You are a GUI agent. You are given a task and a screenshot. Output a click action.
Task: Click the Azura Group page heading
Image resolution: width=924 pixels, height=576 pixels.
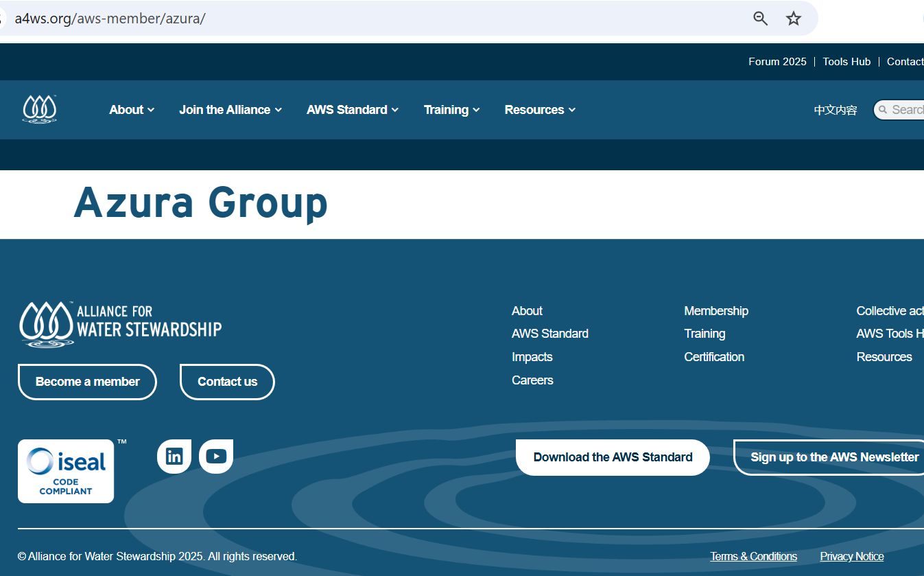[x=200, y=203]
